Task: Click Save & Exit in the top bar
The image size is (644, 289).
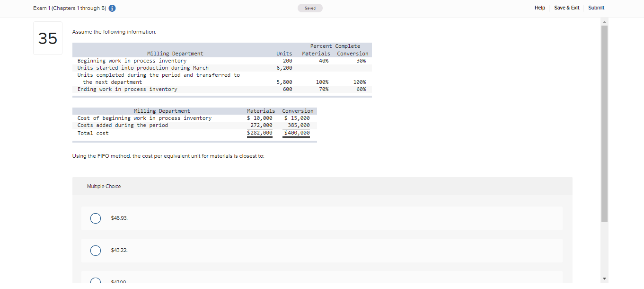Action: pyautogui.click(x=566, y=8)
